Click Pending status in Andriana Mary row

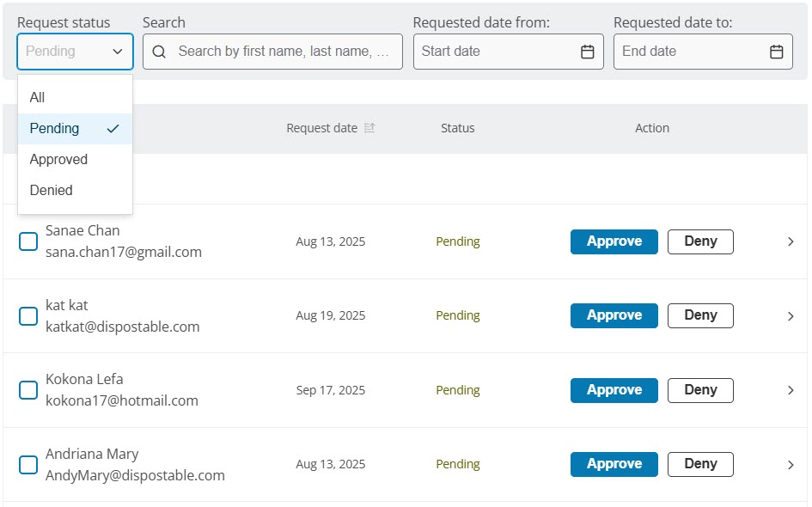pyautogui.click(x=458, y=464)
